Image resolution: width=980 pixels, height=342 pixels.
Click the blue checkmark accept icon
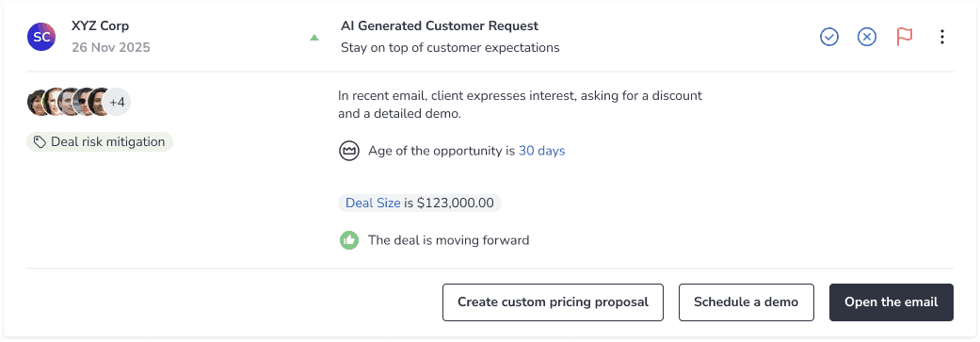coord(828,37)
